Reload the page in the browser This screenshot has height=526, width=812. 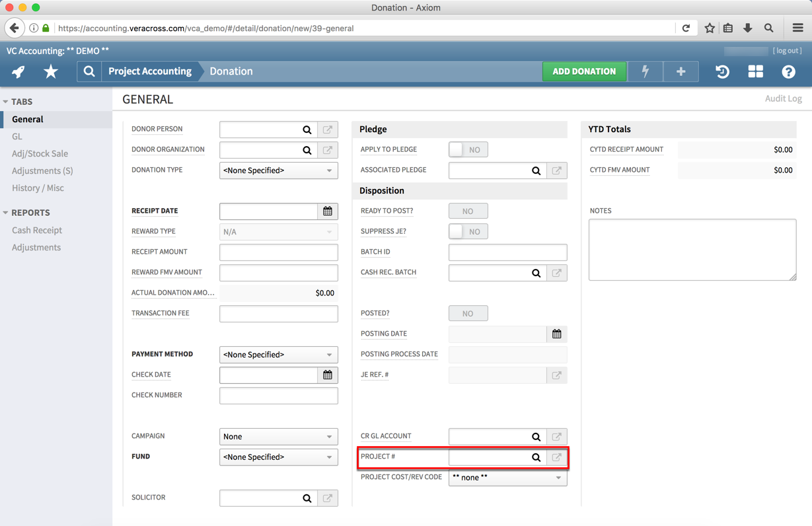click(x=686, y=28)
